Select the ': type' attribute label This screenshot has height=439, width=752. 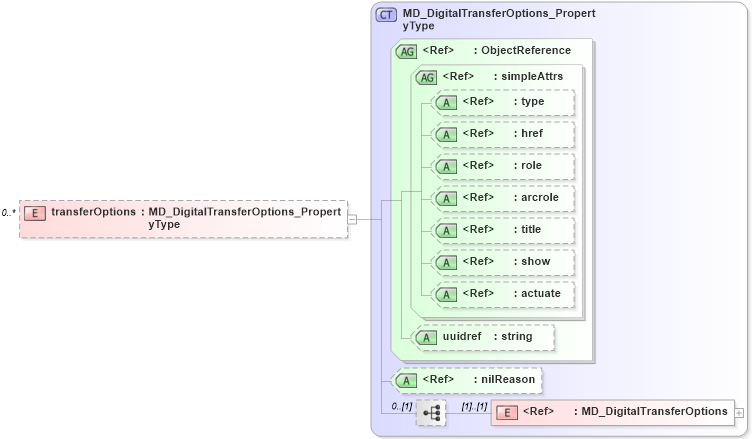tap(529, 101)
